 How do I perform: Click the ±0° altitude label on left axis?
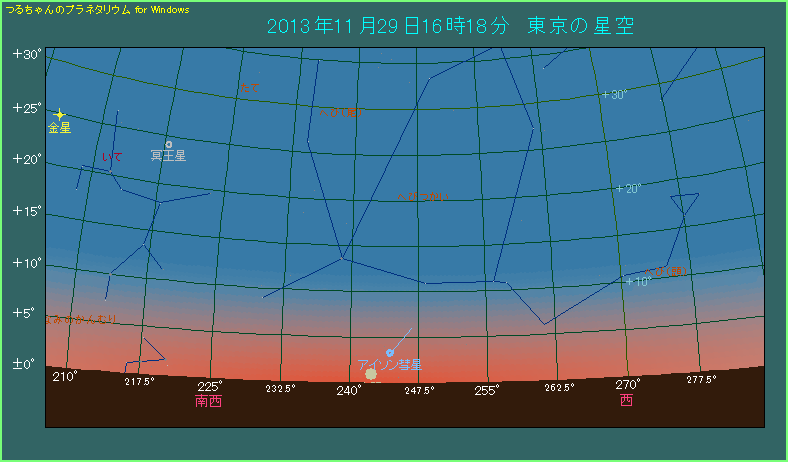point(25,364)
